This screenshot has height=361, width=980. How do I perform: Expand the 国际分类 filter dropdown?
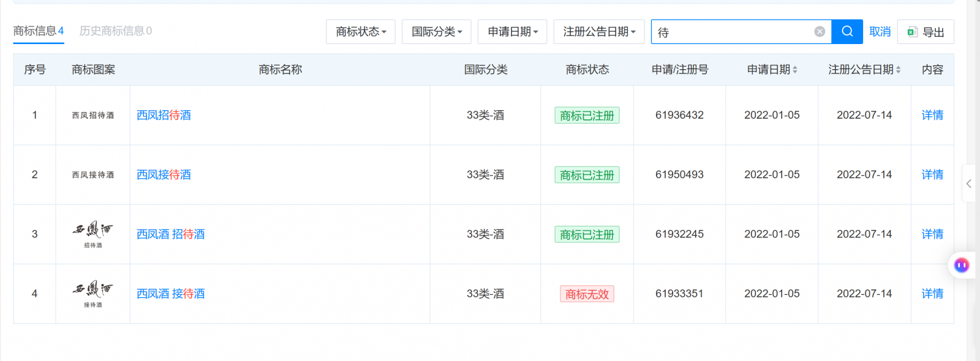(x=437, y=32)
